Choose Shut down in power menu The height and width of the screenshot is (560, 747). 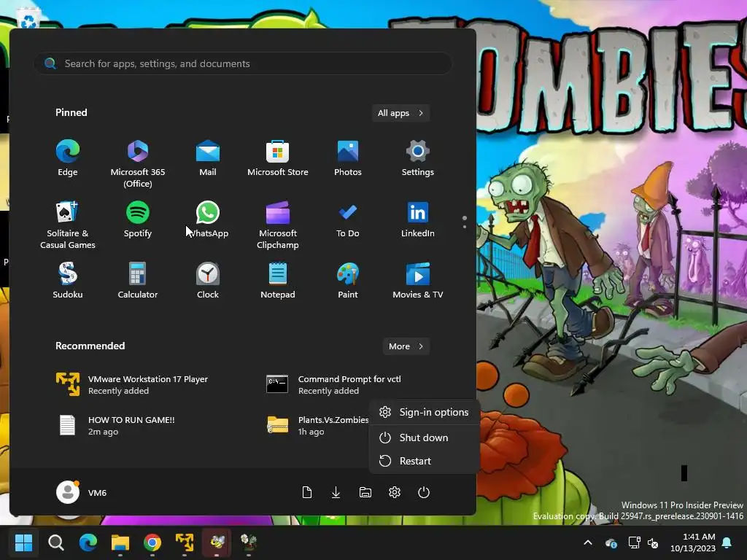[x=424, y=437]
